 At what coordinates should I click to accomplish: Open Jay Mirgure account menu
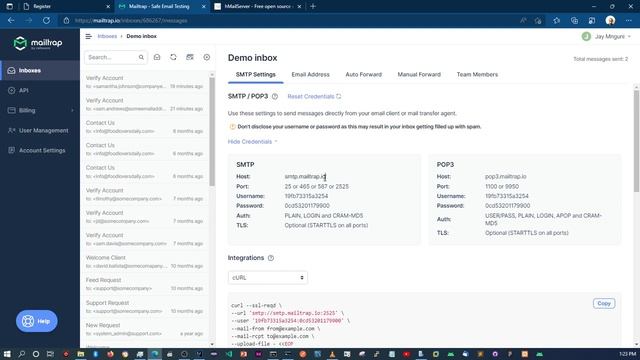click(x=606, y=36)
